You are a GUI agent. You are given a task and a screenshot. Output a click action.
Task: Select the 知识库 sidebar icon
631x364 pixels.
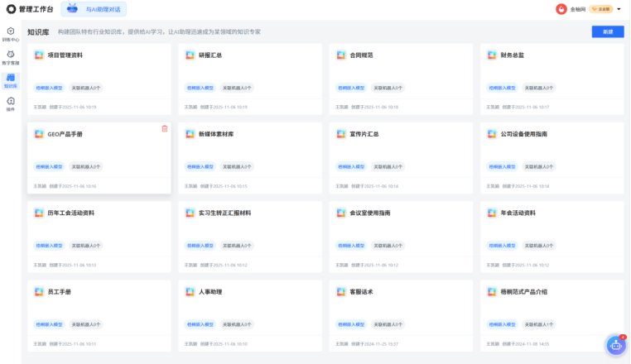[10, 79]
